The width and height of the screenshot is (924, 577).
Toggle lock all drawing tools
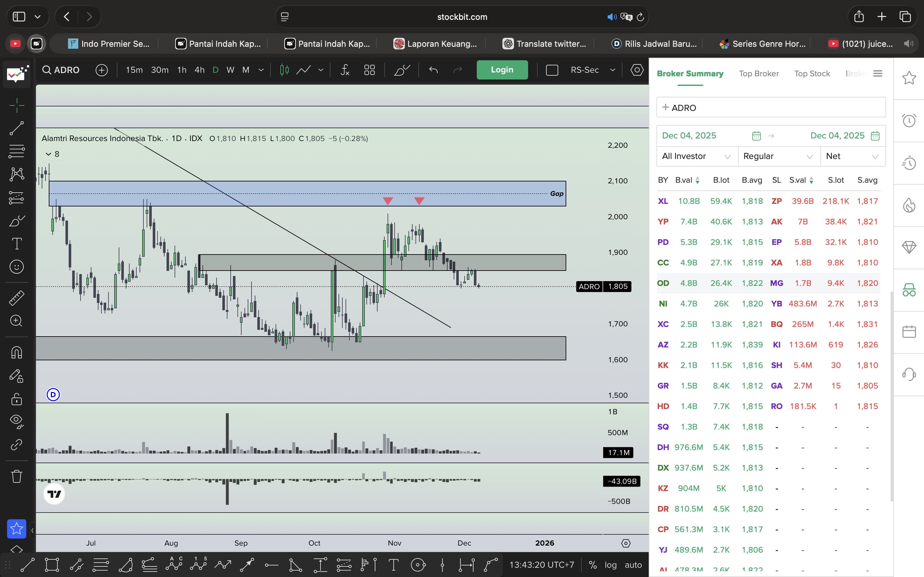[16, 399]
